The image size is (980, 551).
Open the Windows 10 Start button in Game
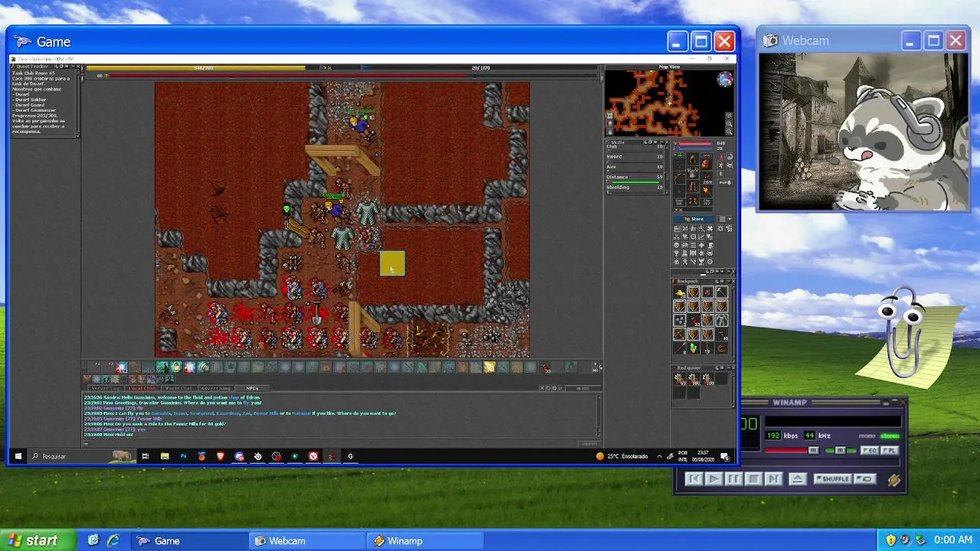tap(18, 457)
